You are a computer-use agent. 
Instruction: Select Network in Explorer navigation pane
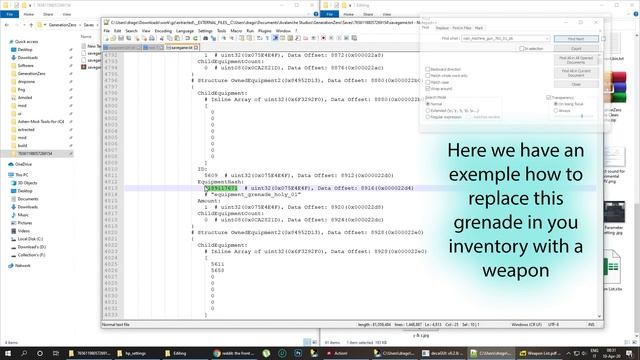(23, 266)
